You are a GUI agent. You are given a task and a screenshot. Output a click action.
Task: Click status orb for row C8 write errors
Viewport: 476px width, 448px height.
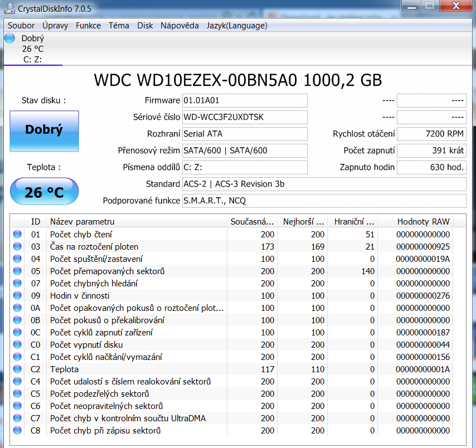[x=17, y=431]
